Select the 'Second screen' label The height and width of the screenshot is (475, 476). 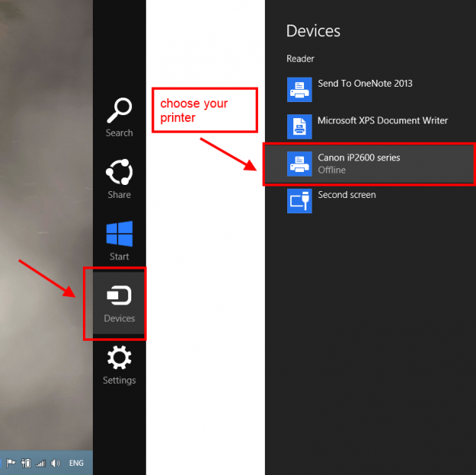[347, 195]
